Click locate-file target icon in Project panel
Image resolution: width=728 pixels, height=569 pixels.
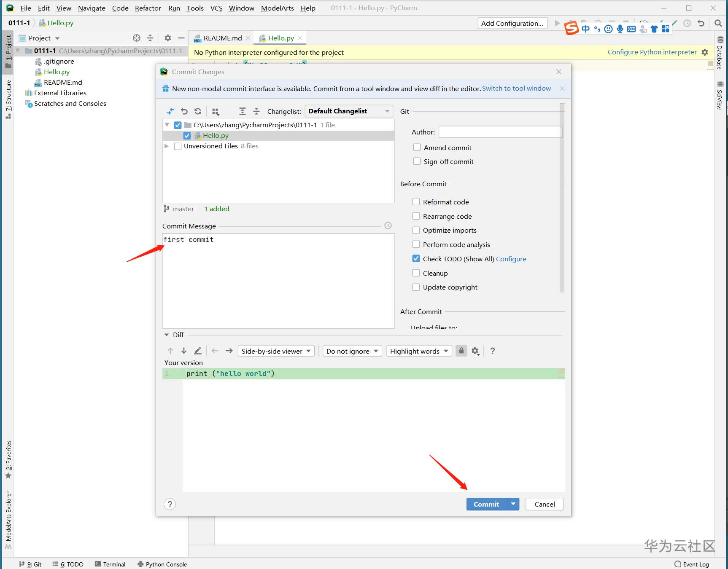pos(137,38)
